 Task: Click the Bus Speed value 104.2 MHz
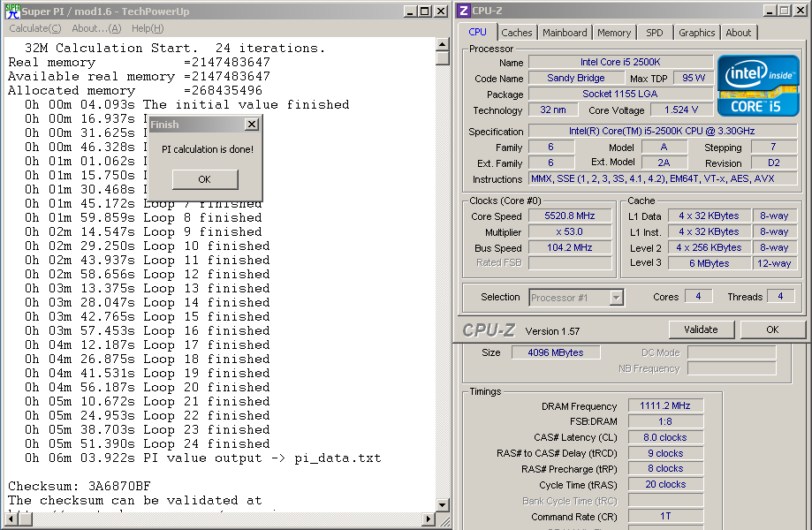pos(570,248)
